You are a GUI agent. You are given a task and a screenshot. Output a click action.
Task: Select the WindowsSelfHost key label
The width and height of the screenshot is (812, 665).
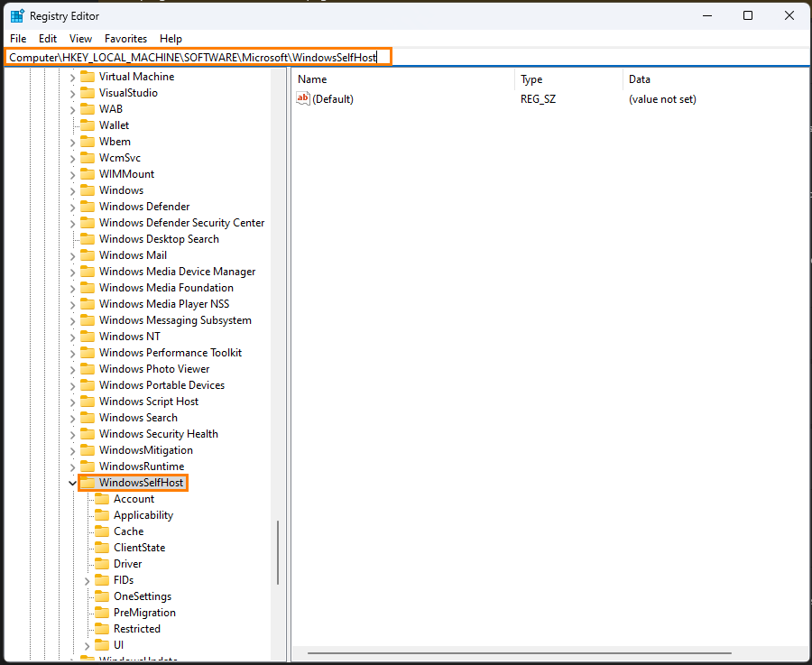pos(141,483)
